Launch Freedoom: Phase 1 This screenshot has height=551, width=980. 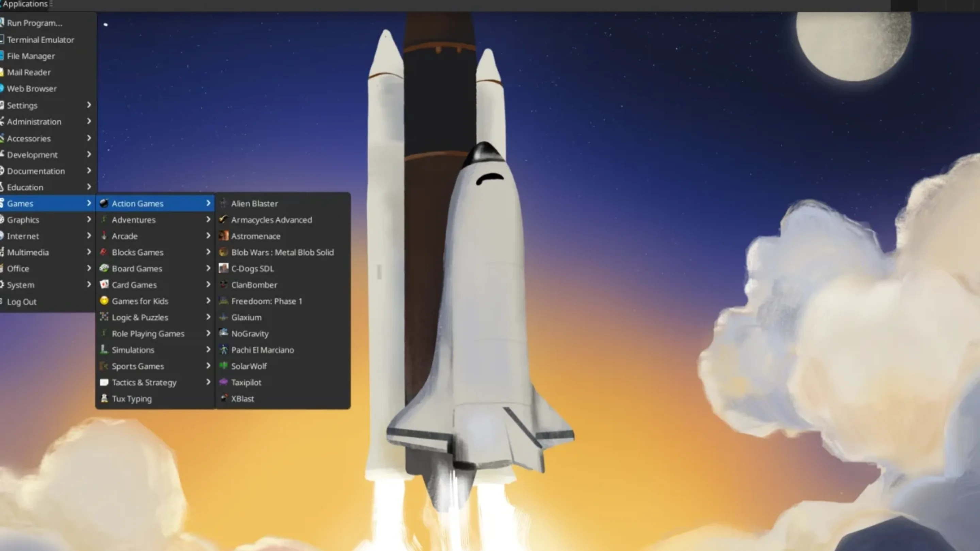point(266,301)
